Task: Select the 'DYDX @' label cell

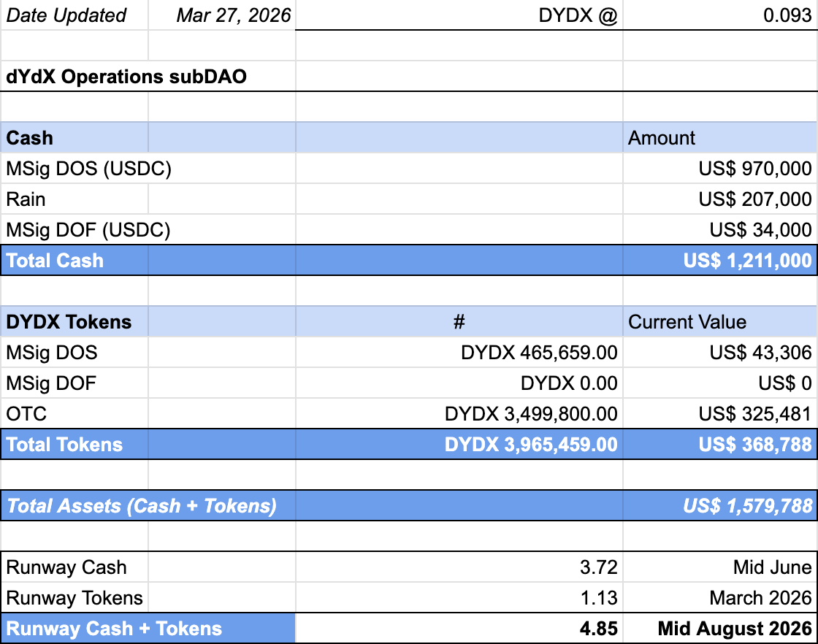Action: pyautogui.click(x=459, y=15)
